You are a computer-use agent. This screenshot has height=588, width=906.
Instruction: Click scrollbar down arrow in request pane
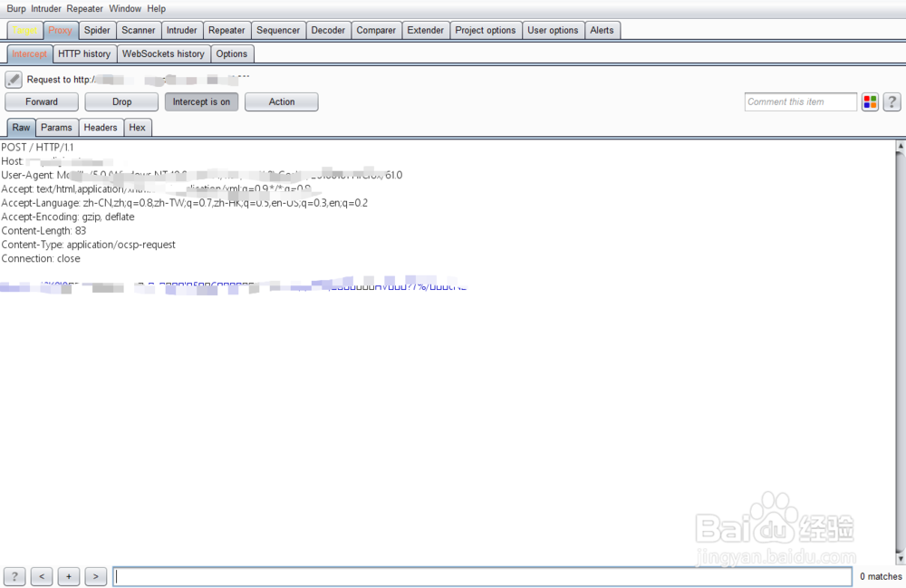tap(901, 558)
